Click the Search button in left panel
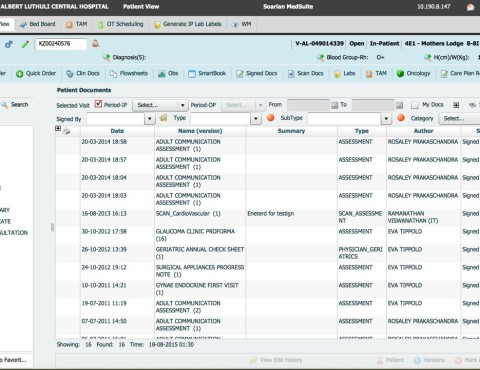Image resolution: width=480 pixels, height=370 pixels. coord(15,105)
